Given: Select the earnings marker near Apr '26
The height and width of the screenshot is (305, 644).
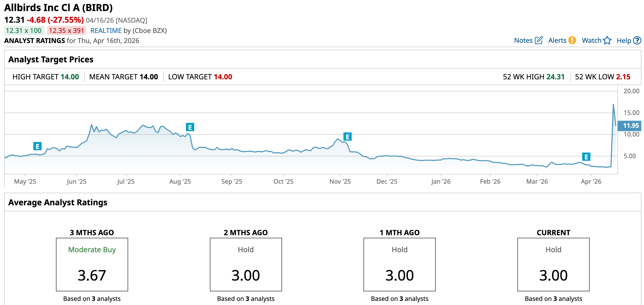Looking at the screenshot, I should (586, 157).
